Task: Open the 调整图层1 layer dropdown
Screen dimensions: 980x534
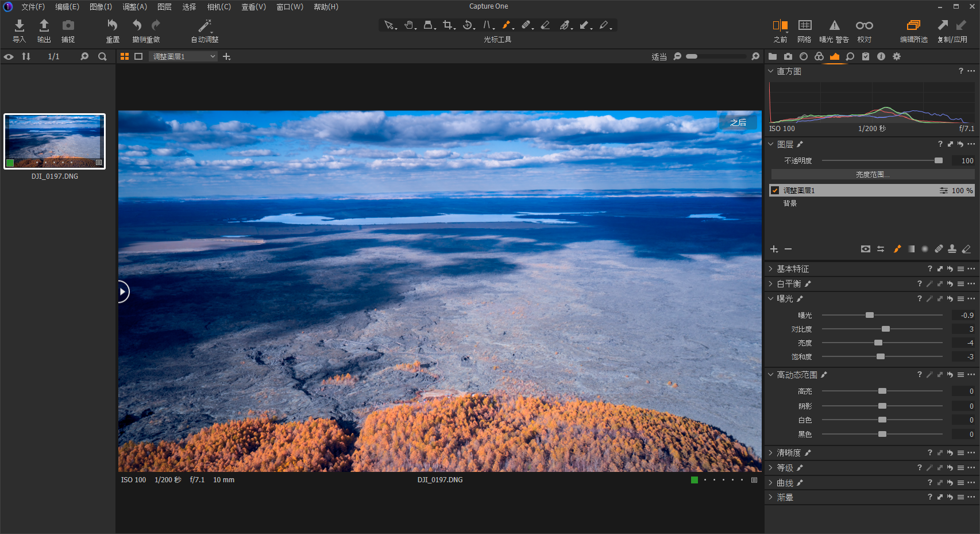Action: tap(183, 56)
